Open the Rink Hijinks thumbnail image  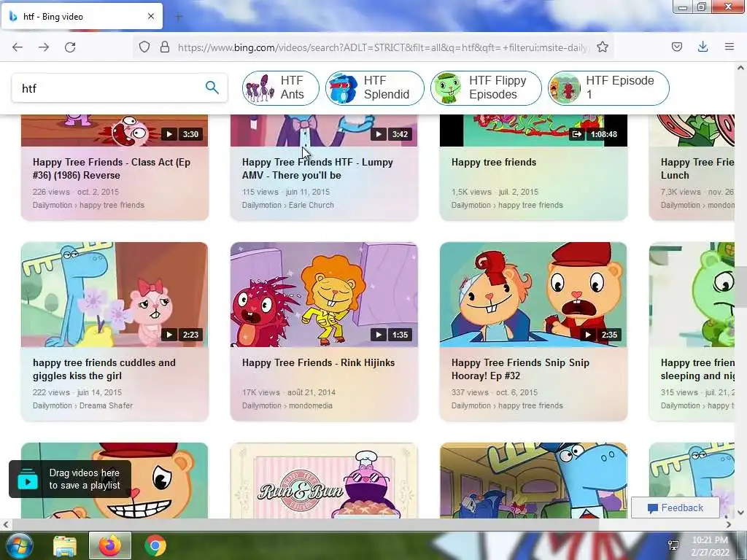coord(324,295)
